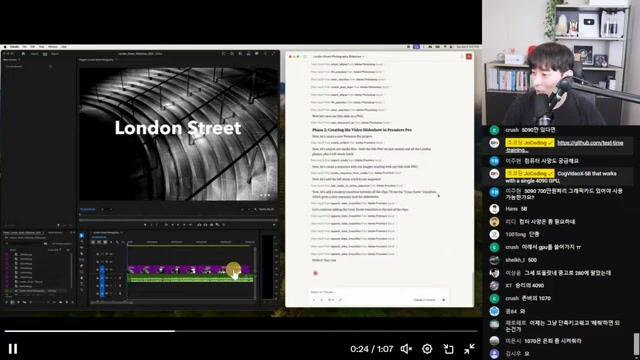Image resolution: width=640 pixels, height=360 pixels.
Task: Expand create_sequence_from_media tool result
Action: click(358, 173)
